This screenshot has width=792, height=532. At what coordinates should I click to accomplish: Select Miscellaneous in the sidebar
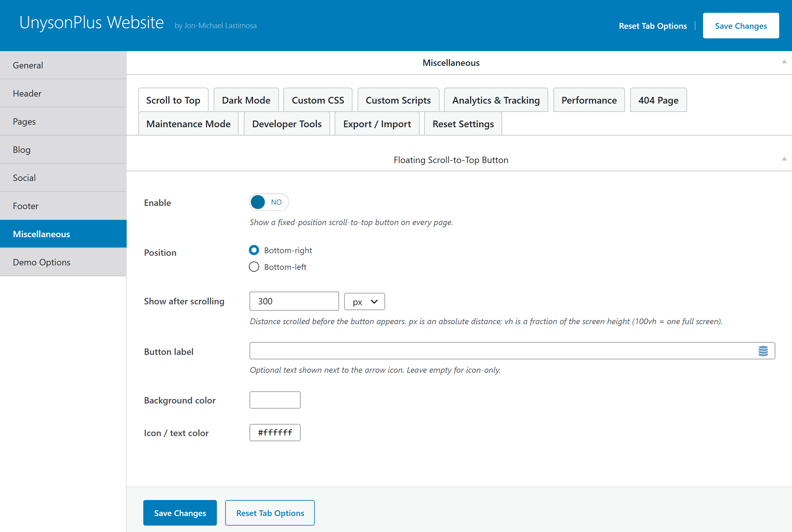click(63, 234)
